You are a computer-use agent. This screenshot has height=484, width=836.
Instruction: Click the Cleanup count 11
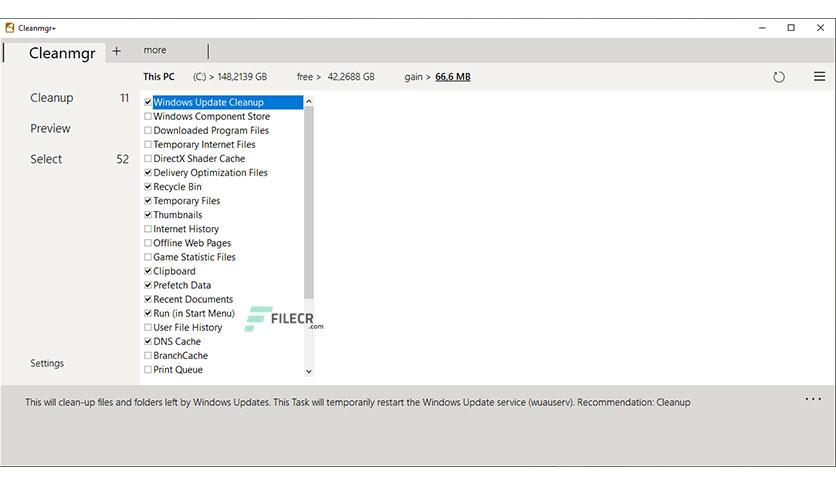(124, 98)
